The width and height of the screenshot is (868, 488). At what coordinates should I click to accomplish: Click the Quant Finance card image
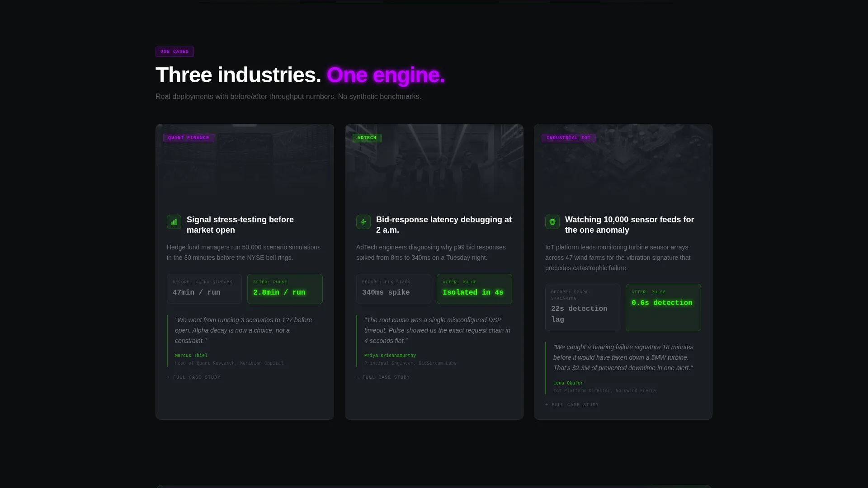point(245,164)
